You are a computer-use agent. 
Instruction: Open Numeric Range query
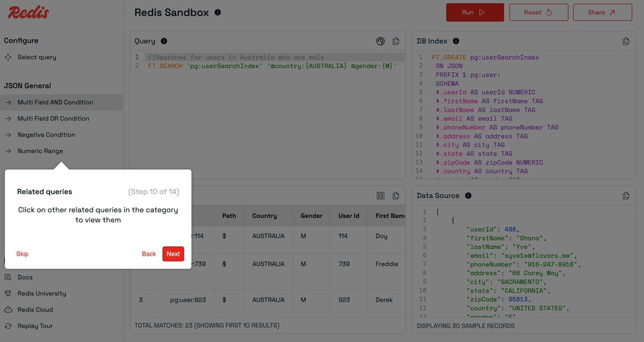pos(61,151)
